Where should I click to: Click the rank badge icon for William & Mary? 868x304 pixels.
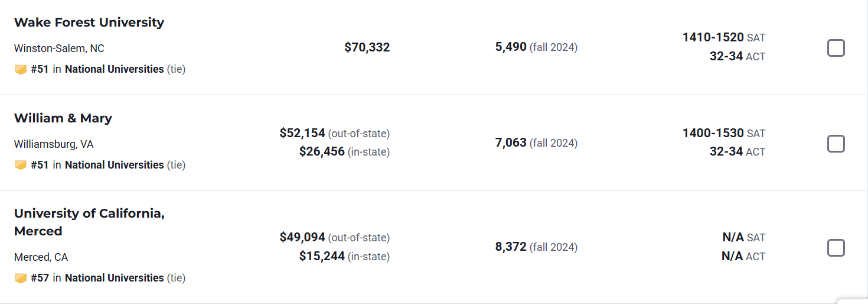[x=21, y=165]
